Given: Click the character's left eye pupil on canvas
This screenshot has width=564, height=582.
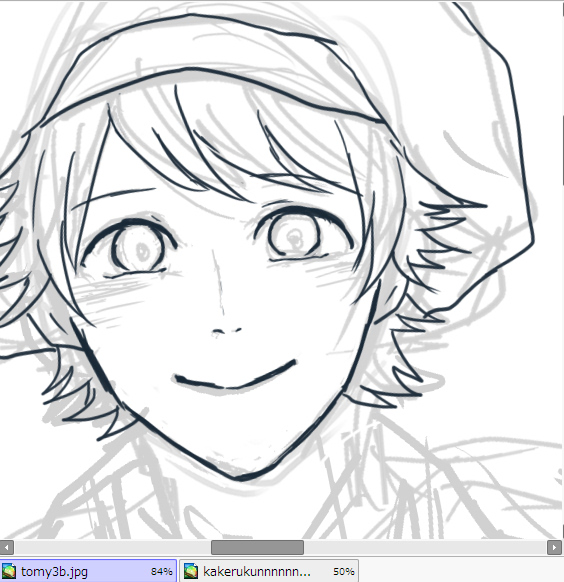Looking at the screenshot, I should (141, 251).
